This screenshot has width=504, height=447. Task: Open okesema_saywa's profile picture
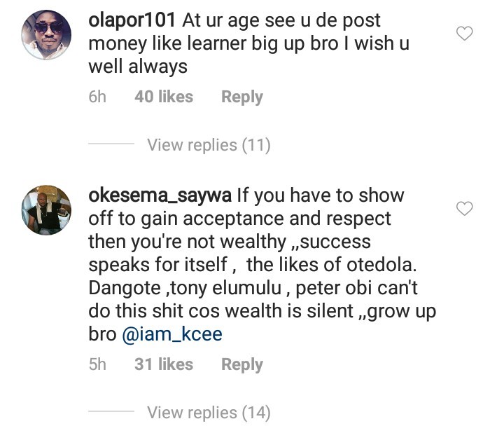pyautogui.click(x=47, y=209)
